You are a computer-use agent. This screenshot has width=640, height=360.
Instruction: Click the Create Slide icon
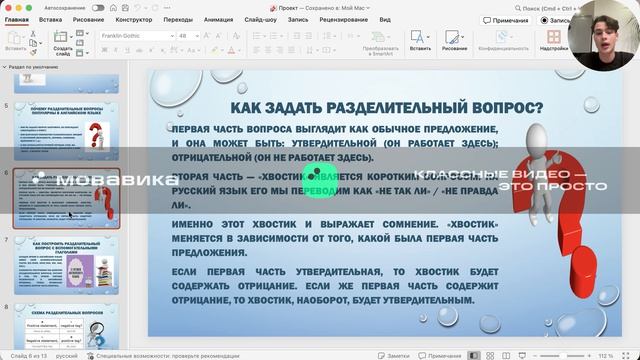click(x=60, y=37)
